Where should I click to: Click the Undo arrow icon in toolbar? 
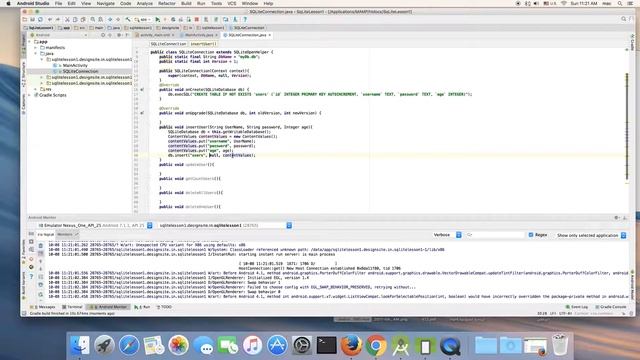(50, 19)
